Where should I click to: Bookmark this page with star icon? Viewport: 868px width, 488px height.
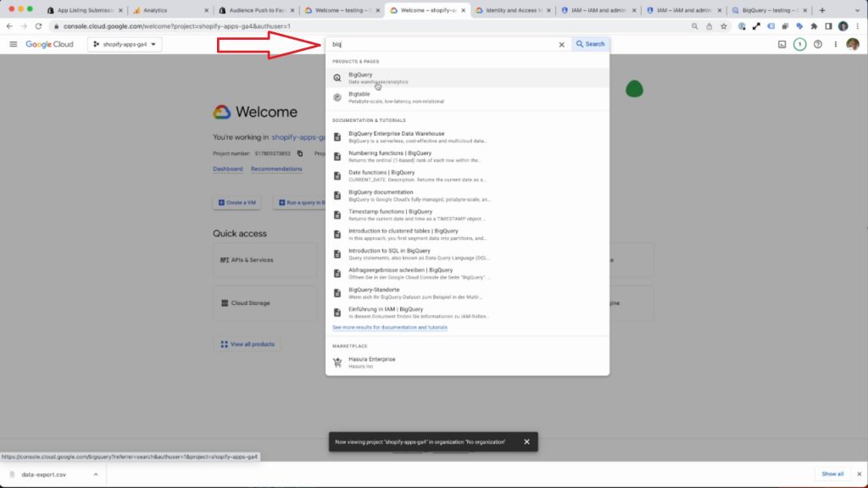(x=724, y=26)
